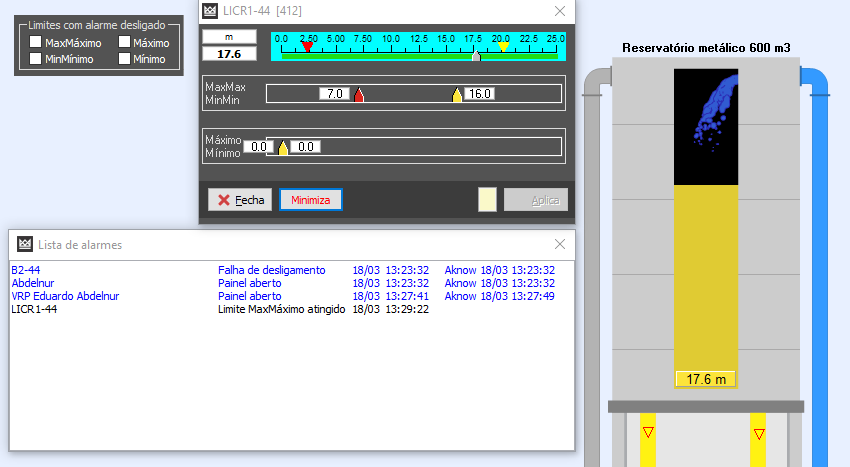Viewport: 850px width, 467px height.
Task: Click the LICR1-44 window crown icon
Action: coord(210,11)
